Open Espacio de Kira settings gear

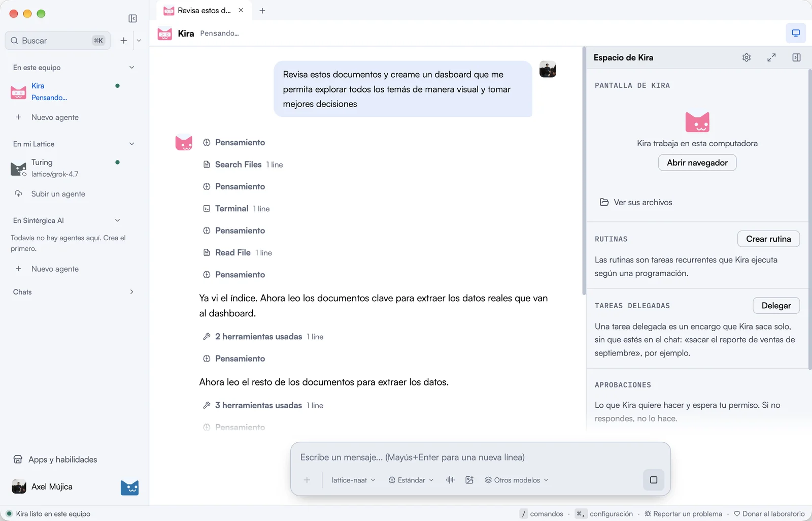(x=747, y=57)
